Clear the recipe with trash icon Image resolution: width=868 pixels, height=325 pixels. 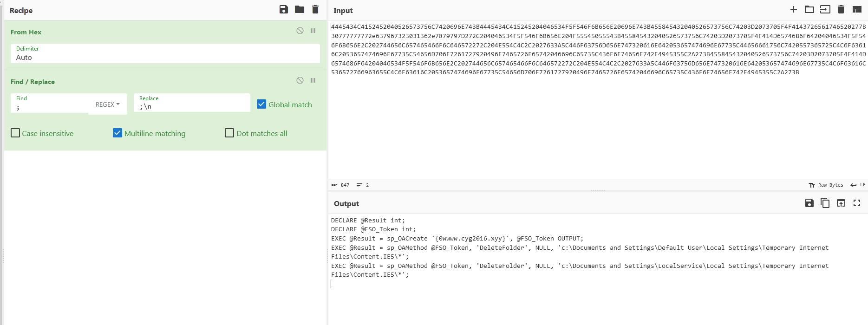pyautogui.click(x=315, y=10)
